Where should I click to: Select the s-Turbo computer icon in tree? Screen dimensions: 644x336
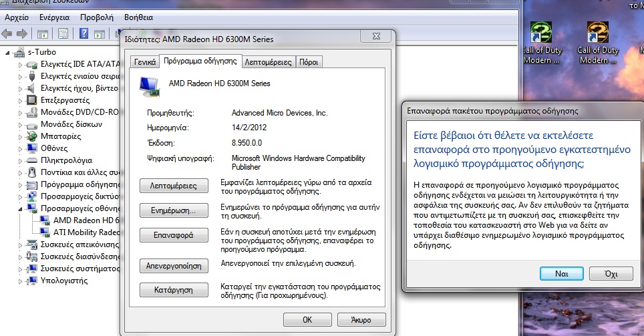click(19, 52)
